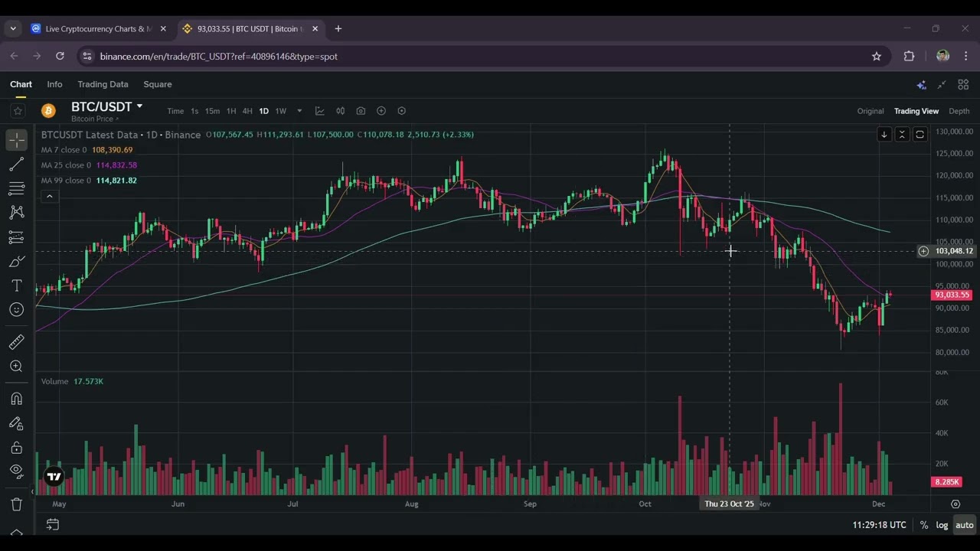Open the Info tab
The height and width of the screenshot is (551, 980).
tap(54, 84)
